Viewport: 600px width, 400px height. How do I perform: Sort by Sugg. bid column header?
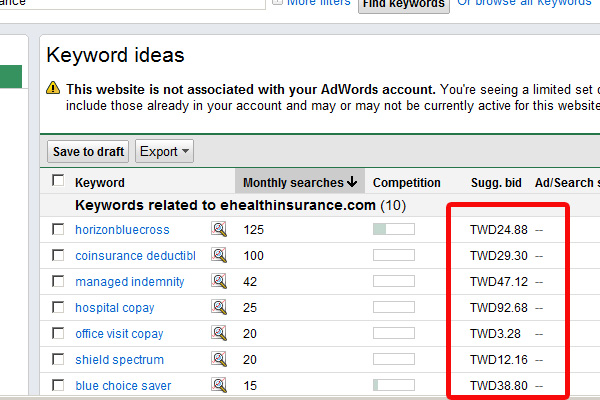[496, 183]
